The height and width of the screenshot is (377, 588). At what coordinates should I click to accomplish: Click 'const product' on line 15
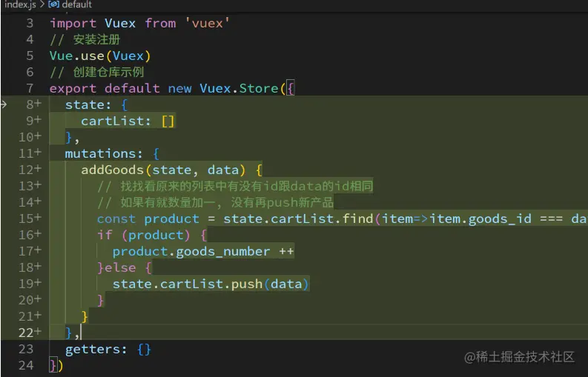148,218
